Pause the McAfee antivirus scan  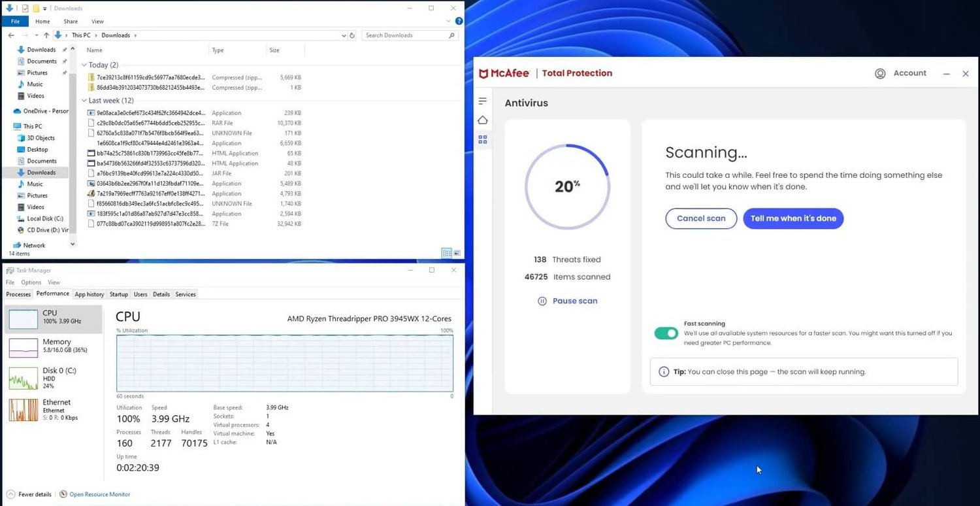point(567,301)
